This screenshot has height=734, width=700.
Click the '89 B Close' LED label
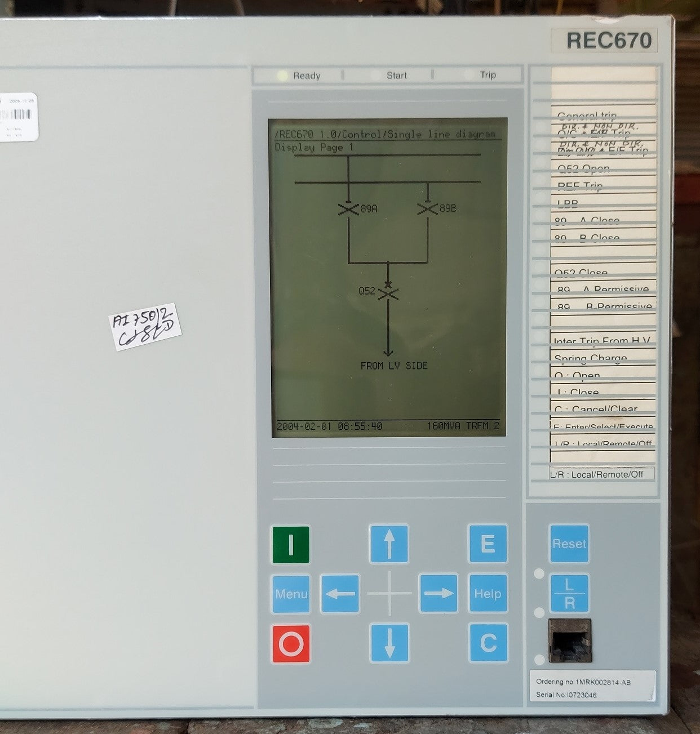pyautogui.click(x=587, y=238)
